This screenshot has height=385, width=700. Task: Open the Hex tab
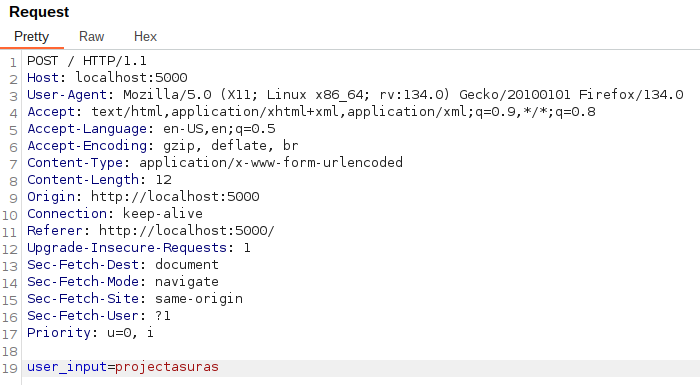[145, 37]
